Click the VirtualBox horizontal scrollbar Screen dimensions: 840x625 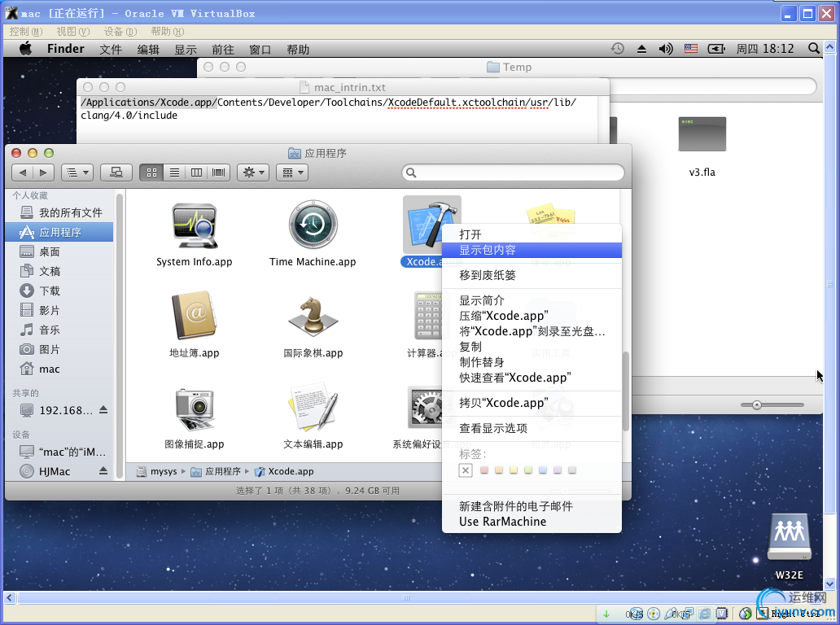coord(405,597)
